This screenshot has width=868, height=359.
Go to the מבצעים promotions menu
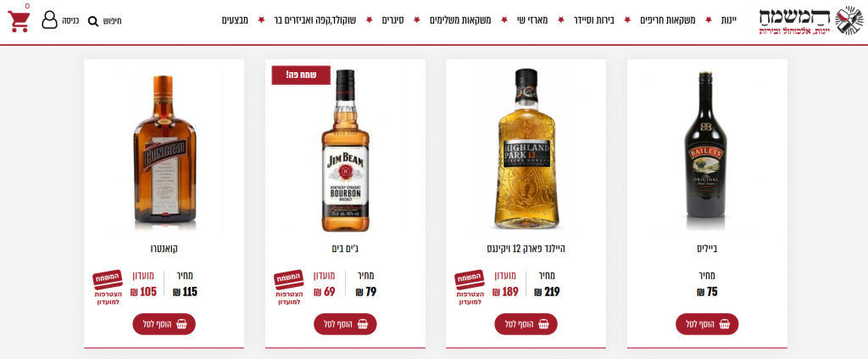236,20
